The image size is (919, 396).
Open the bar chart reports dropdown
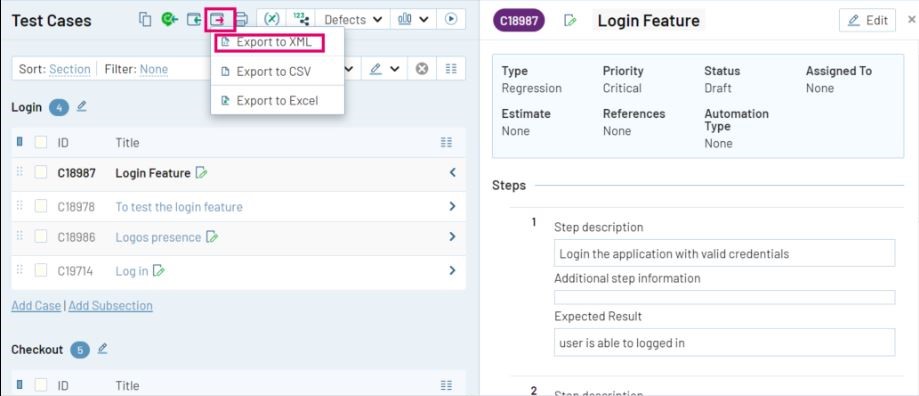(x=413, y=19)
